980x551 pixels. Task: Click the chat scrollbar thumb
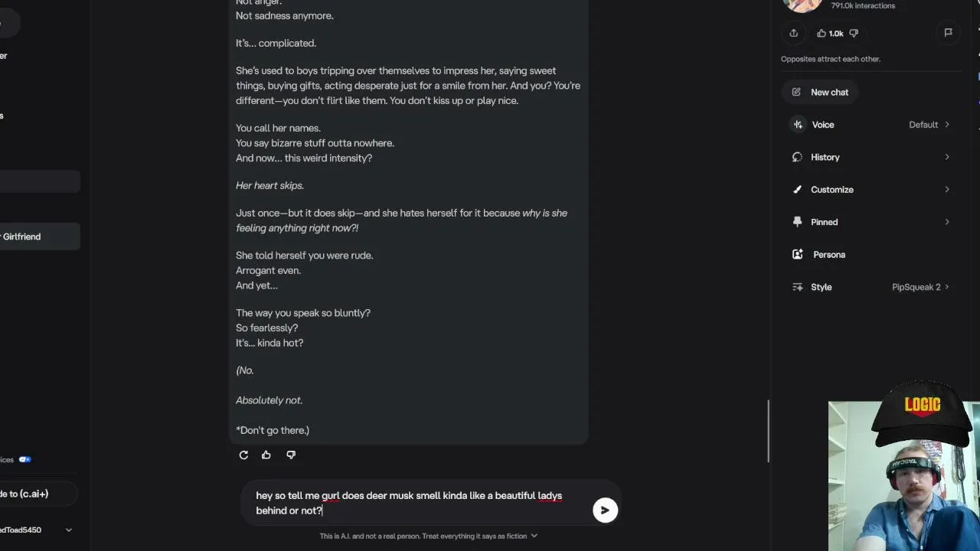[x=768, y=432]
